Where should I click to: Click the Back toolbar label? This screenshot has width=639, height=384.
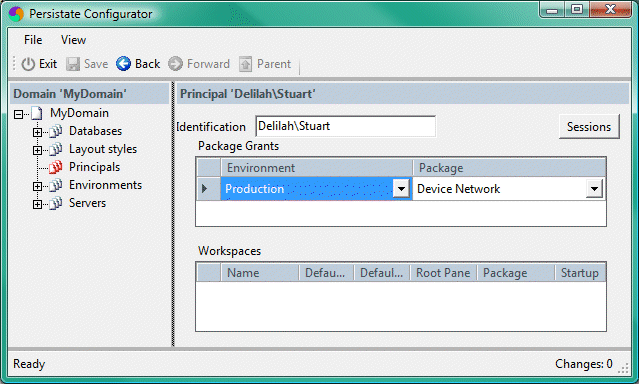coord(148,64)
